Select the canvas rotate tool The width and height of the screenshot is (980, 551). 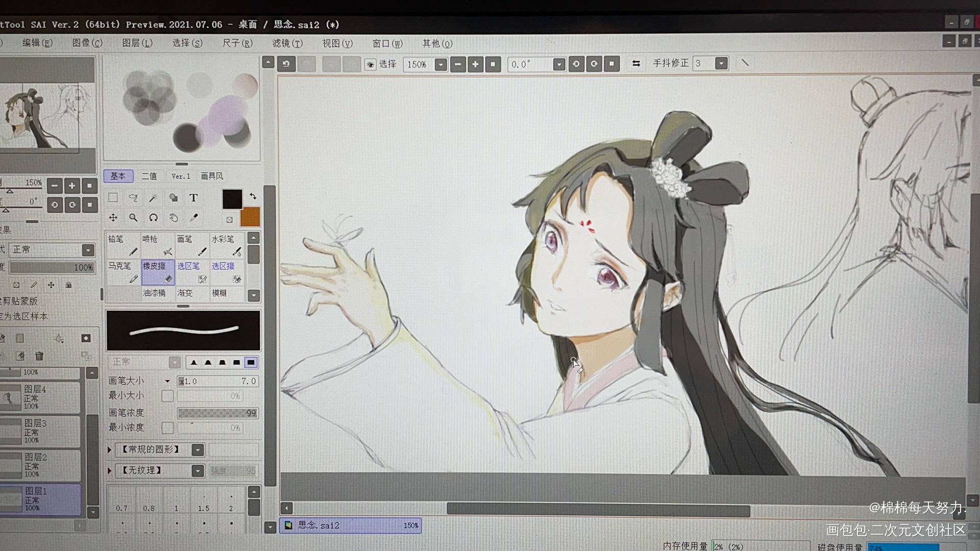click(x=153, y=218)
